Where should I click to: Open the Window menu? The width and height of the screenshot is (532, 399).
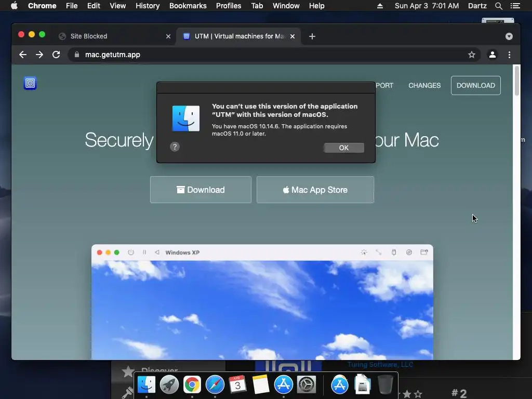tap(286, 6)
